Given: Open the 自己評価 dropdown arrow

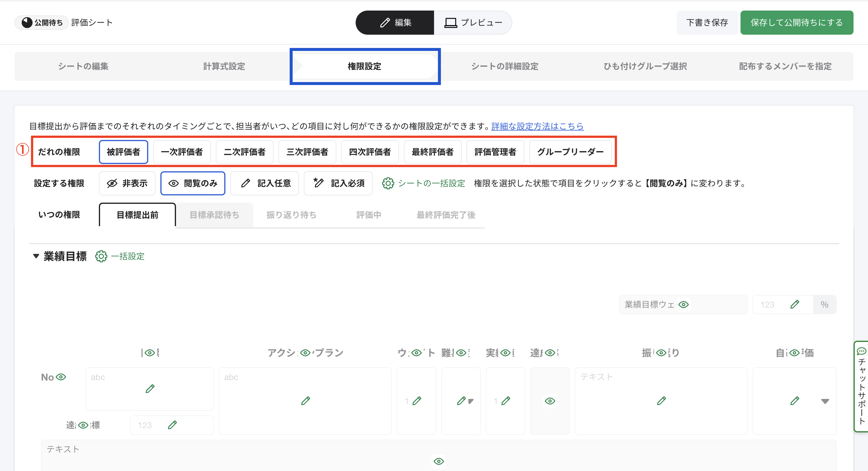Looking at the screenshot, I should tap(825, 401).
